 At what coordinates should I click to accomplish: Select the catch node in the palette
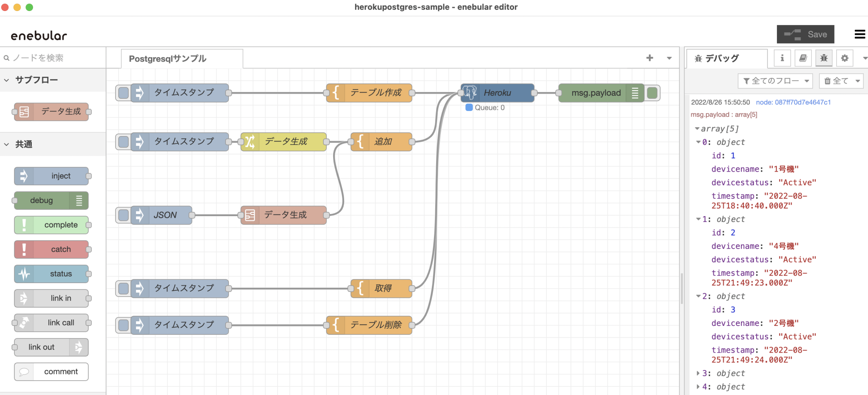pos(52,249)
